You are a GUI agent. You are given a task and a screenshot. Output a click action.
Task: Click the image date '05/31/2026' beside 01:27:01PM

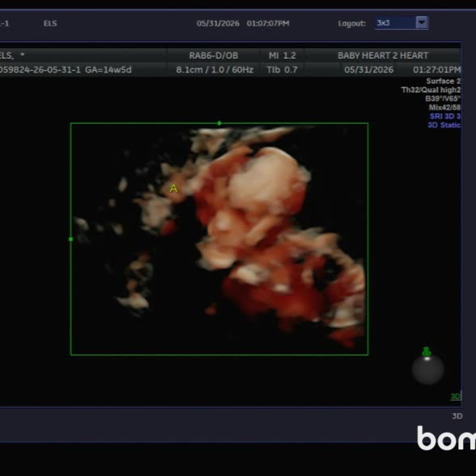coord(368,70)
